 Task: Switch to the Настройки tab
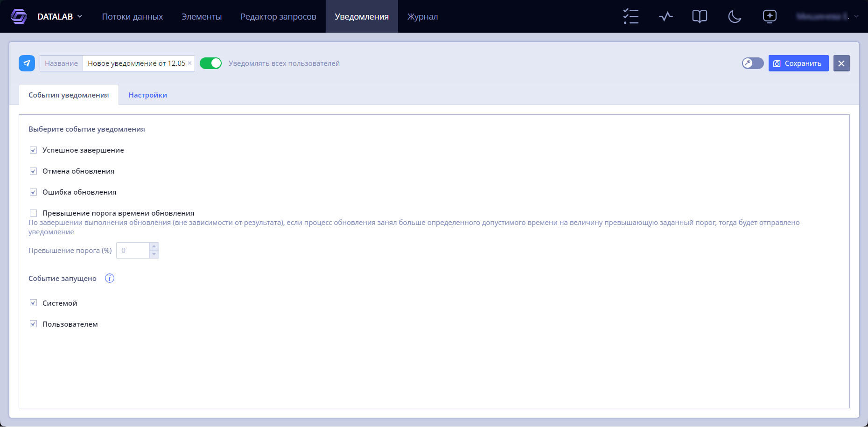[147, 95]
